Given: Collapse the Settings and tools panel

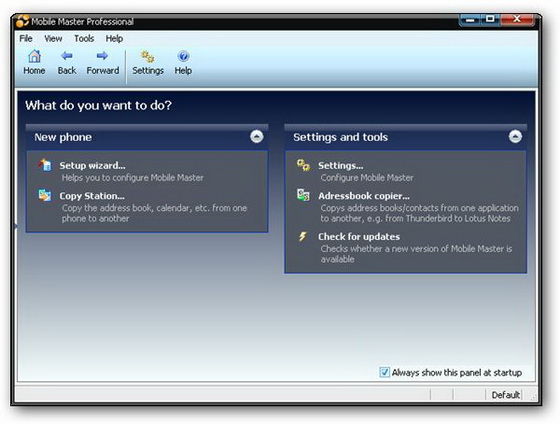Looking at the screenshot, I should coord(515,136).
